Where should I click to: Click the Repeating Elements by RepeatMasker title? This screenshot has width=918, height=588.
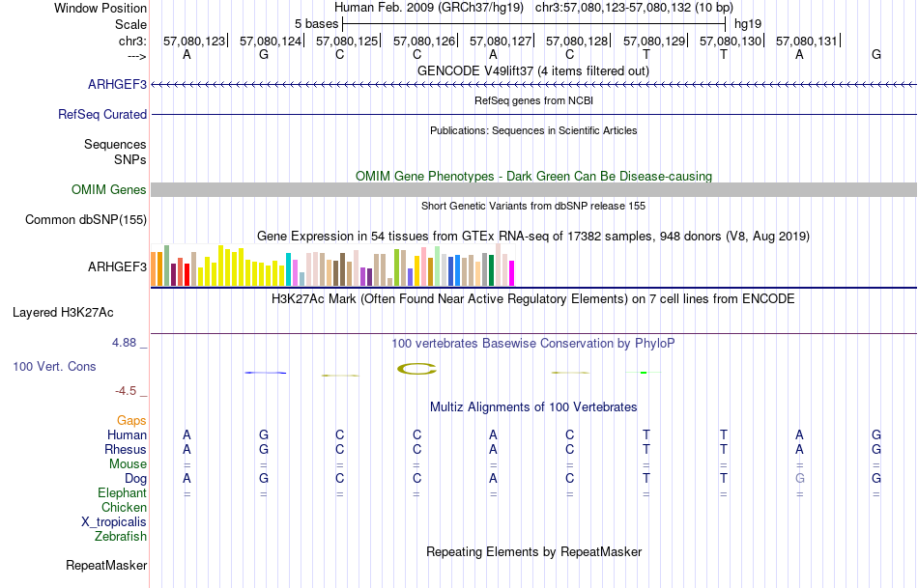(534, 551)
